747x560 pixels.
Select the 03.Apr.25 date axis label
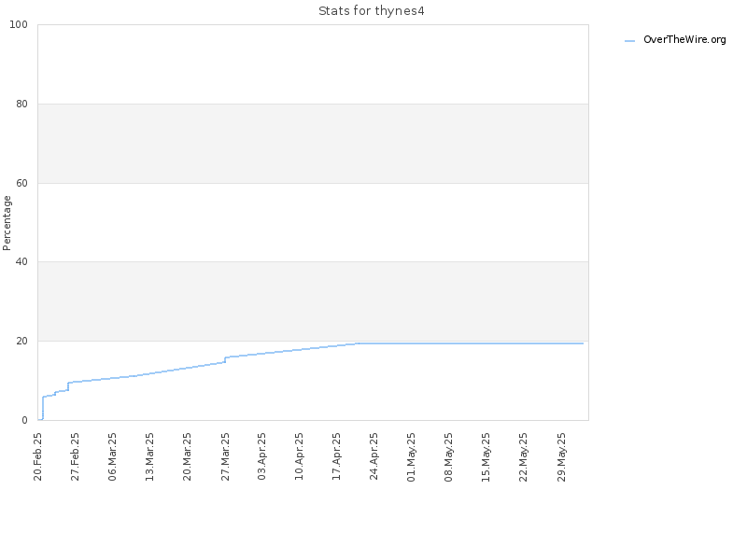[x=262, y=456]
